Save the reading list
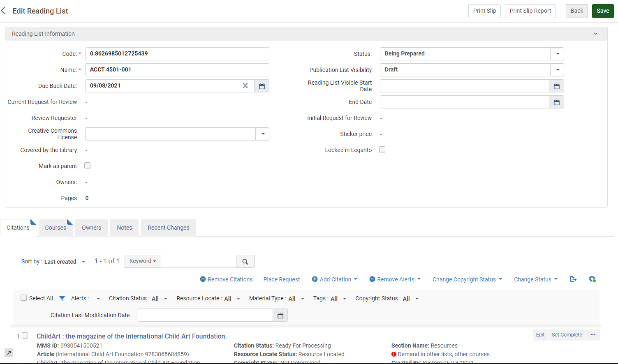The width and height of the screenshot is (618, 364). [603, 11]
